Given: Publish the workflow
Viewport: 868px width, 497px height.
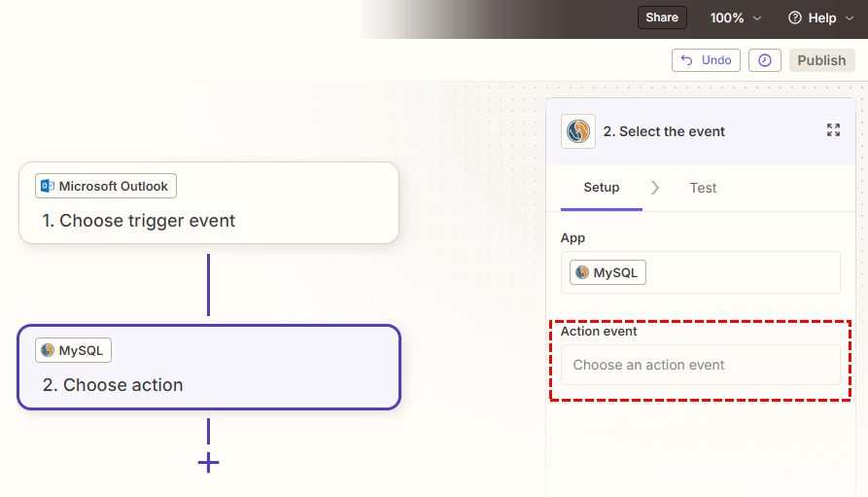Looking at the screenshot, I should pyautogui.click(x=821, y=60).
